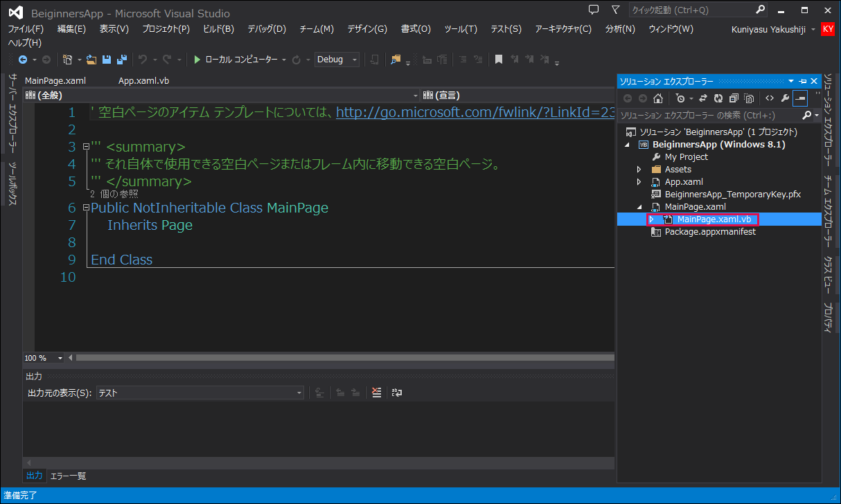Switch to the MainPage.xaml editor tab

pyautogui.click(x=55, y=80)
